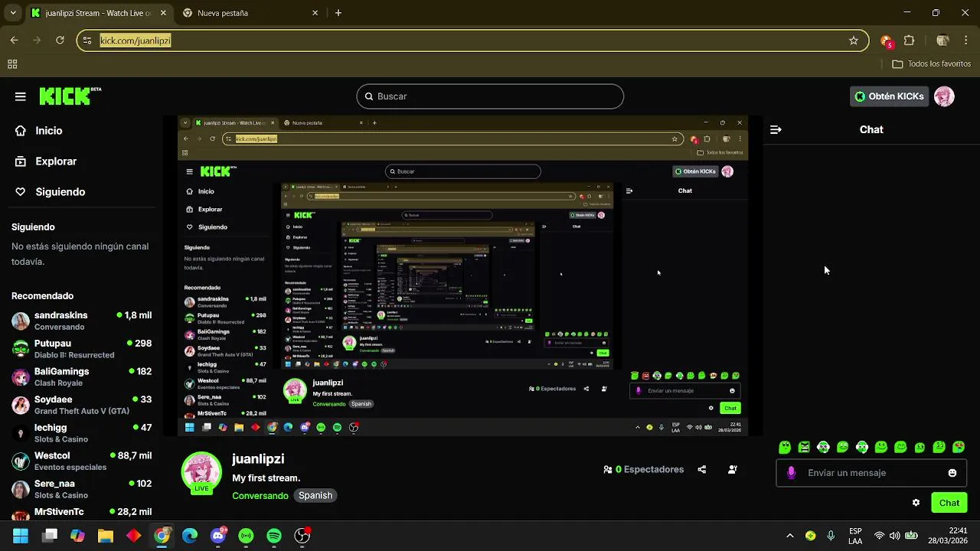
Task: Pick the heart-eyes green emote
Action: pyautogui.click(x=959, y=447)
